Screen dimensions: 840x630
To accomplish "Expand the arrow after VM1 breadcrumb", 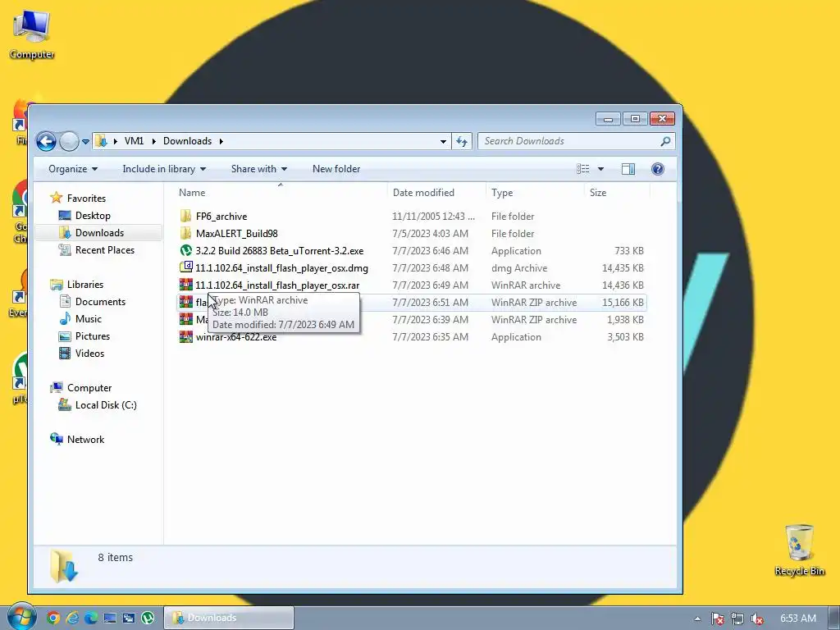I will point(153,141).
